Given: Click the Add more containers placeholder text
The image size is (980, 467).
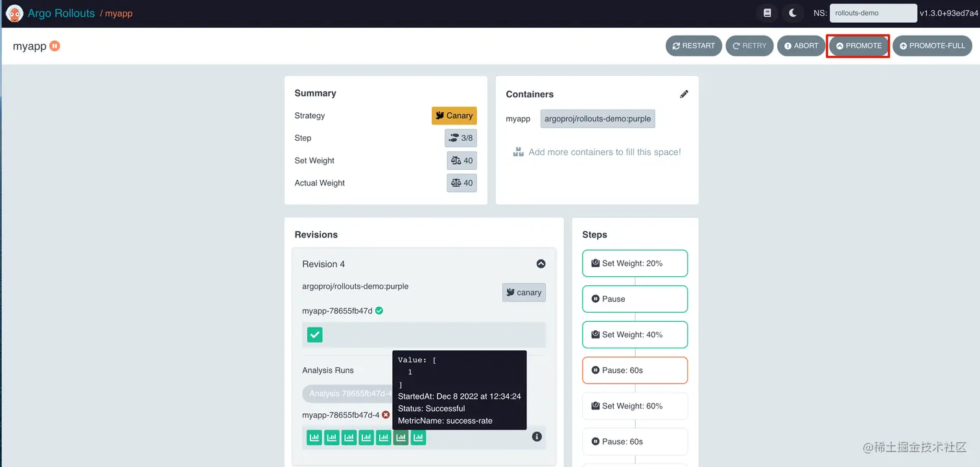Looking at the screenshot, I should [x=605, y=152].
